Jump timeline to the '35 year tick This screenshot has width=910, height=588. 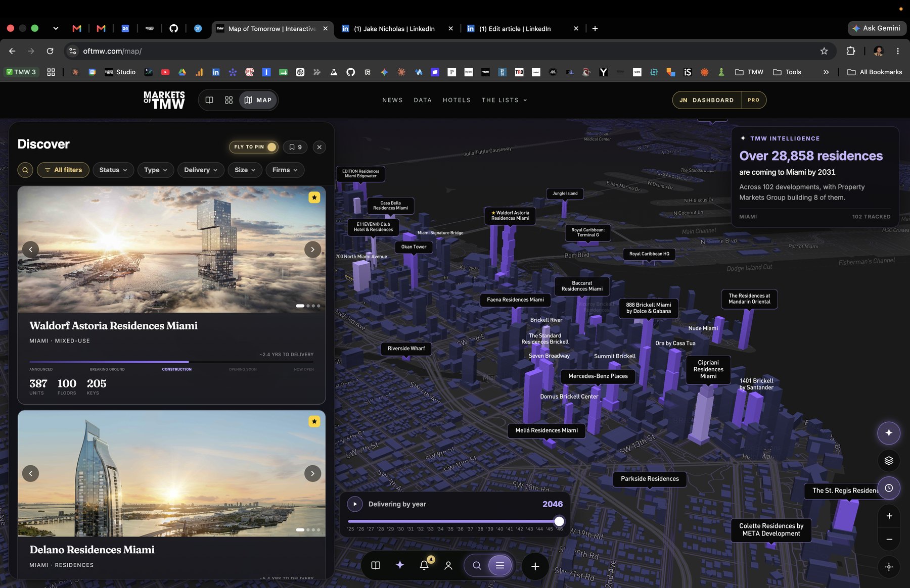(x=450, y=529)
